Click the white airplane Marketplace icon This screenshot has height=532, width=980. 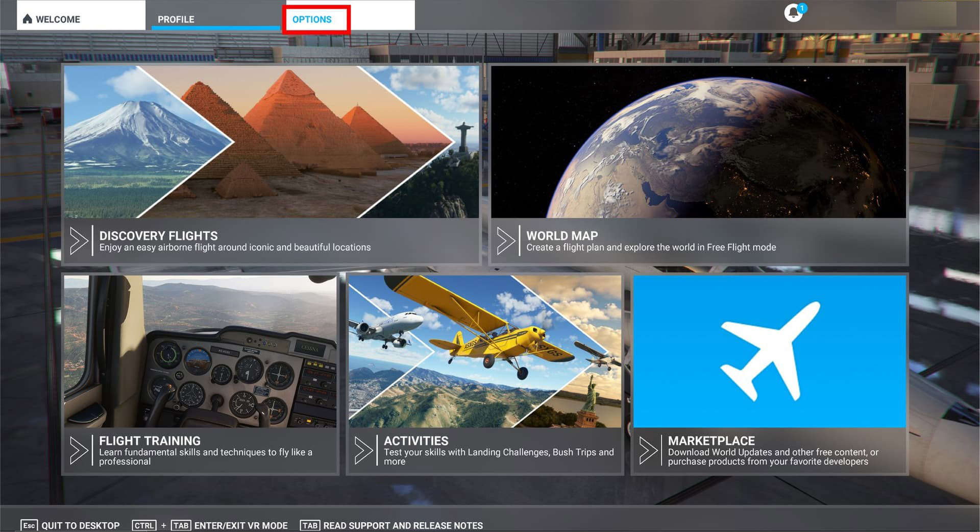770,351
